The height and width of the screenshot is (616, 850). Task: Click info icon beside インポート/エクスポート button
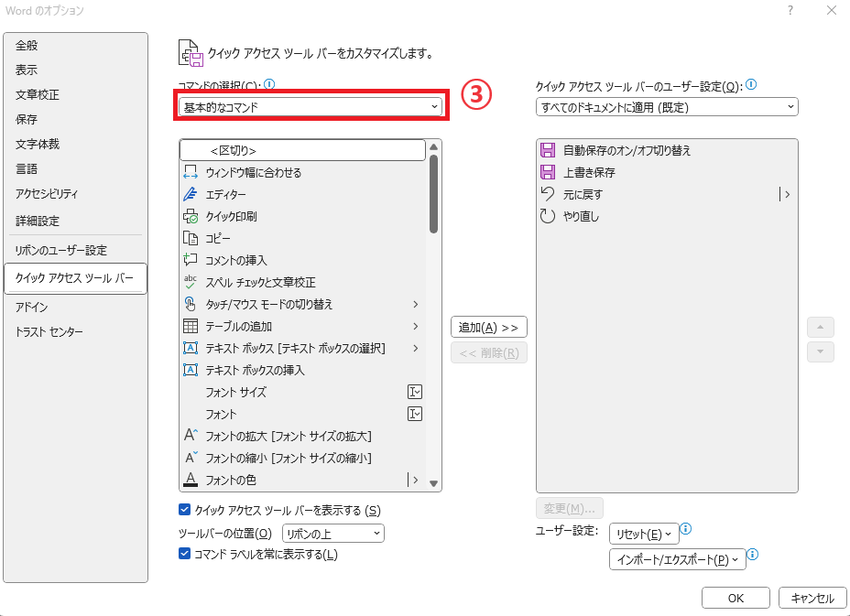[x=752, y=555]
